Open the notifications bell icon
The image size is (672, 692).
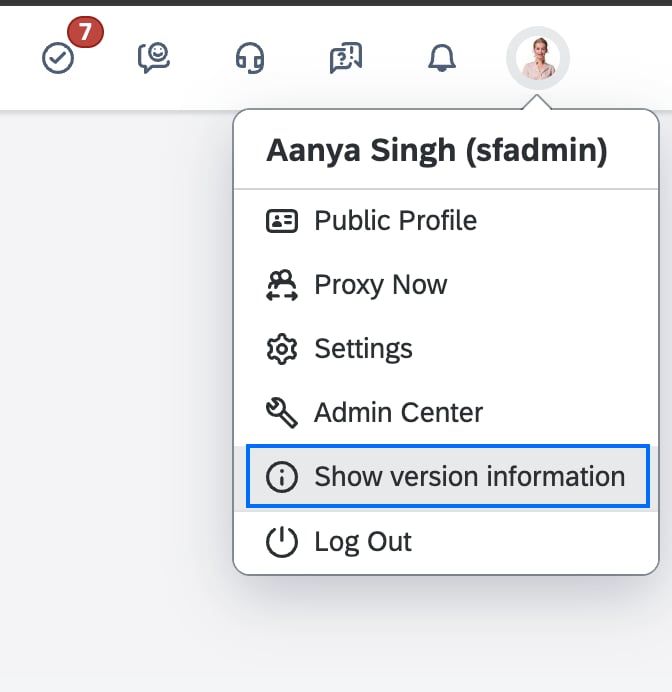coord(442,58)
